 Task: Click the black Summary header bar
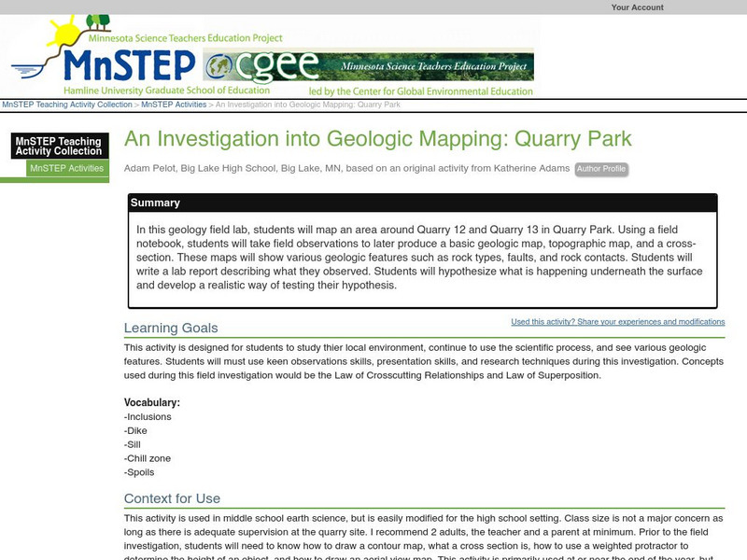[x=423, y=203]
